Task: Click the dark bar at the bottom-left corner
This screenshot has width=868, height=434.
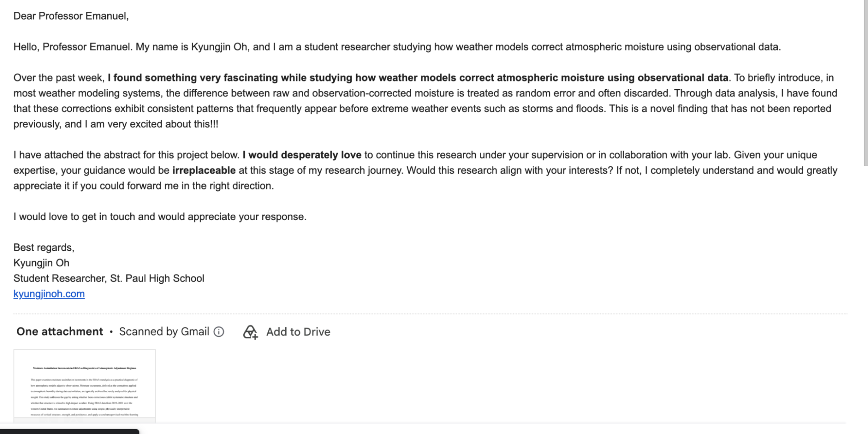Action: click(69, 431)
